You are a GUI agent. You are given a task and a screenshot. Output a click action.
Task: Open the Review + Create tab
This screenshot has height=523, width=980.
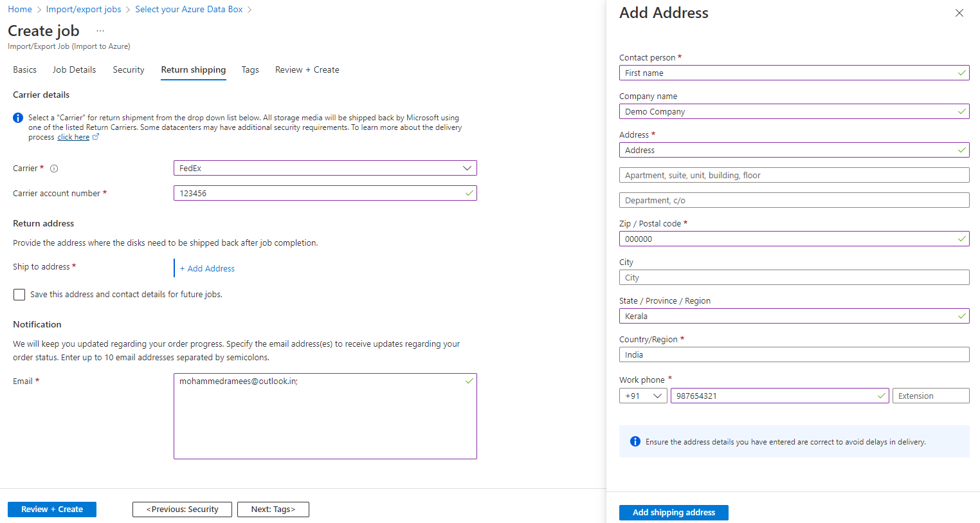[307, 69]
